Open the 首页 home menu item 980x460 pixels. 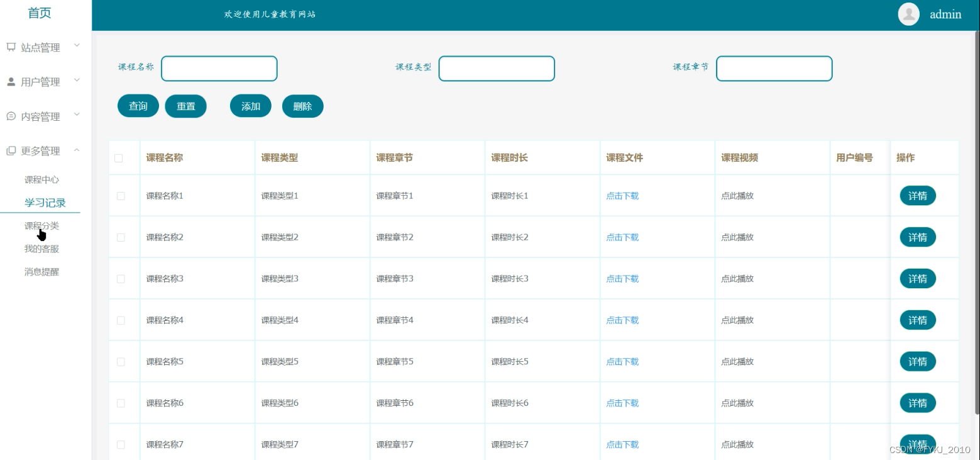[x=40, y=13]
